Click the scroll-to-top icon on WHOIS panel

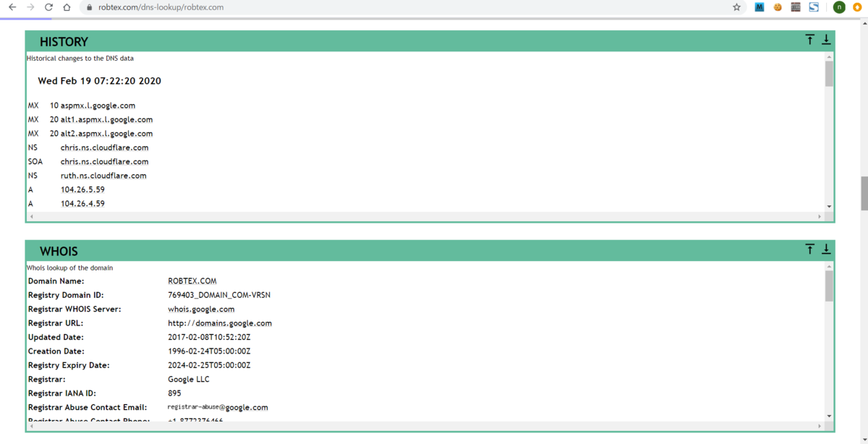810,249
